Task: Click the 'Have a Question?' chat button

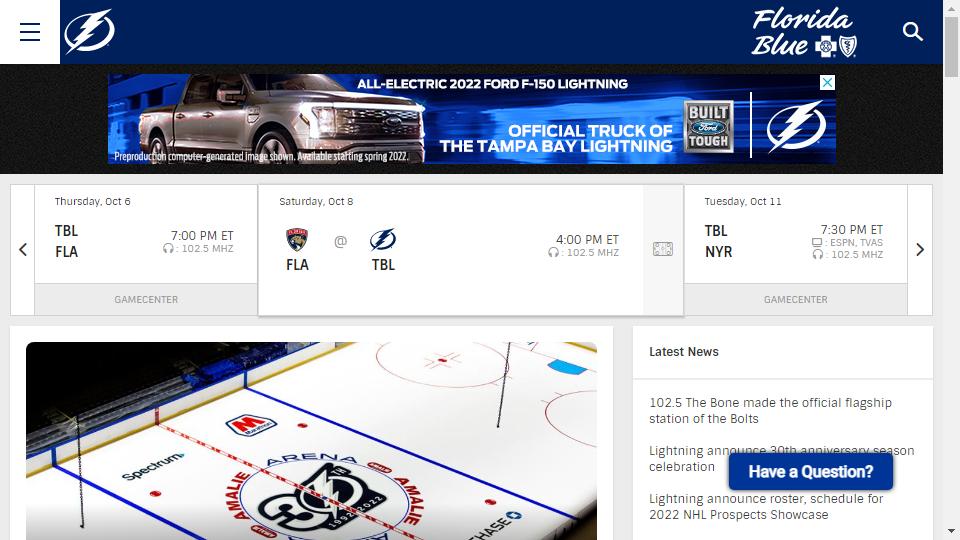Action: pos(810,472)
